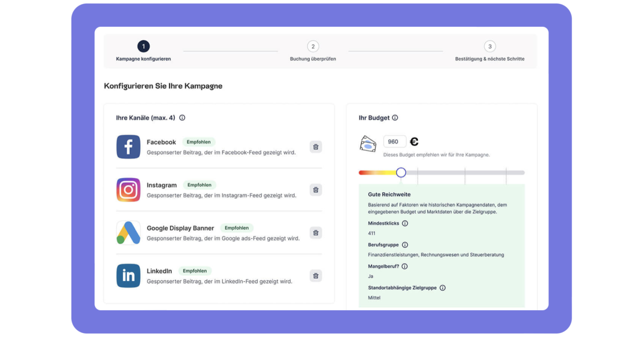Click the Gute Reichweite heading

(x=389, y=194)
